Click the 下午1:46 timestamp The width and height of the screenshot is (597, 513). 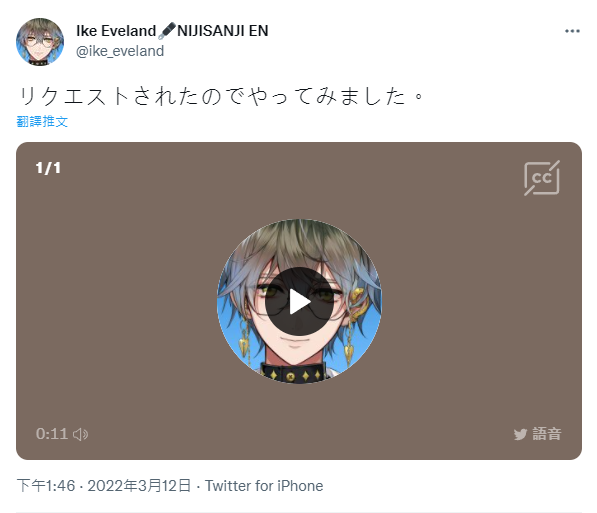pyautogui.click(x=46, y=486)
